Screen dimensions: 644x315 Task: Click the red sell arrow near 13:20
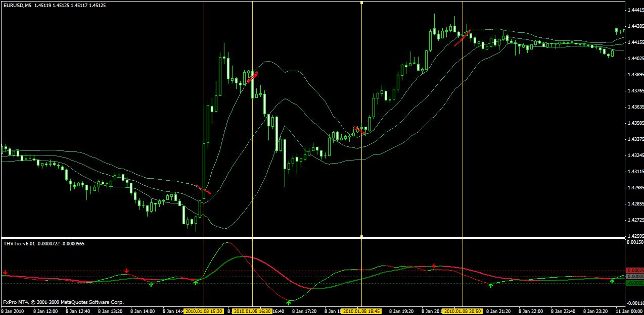[x=126, y=271]
